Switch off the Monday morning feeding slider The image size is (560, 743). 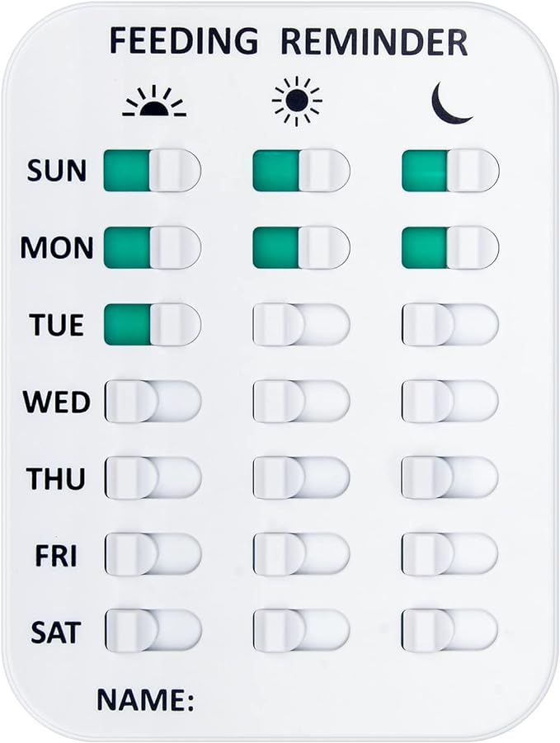click(x=153, y=247)
